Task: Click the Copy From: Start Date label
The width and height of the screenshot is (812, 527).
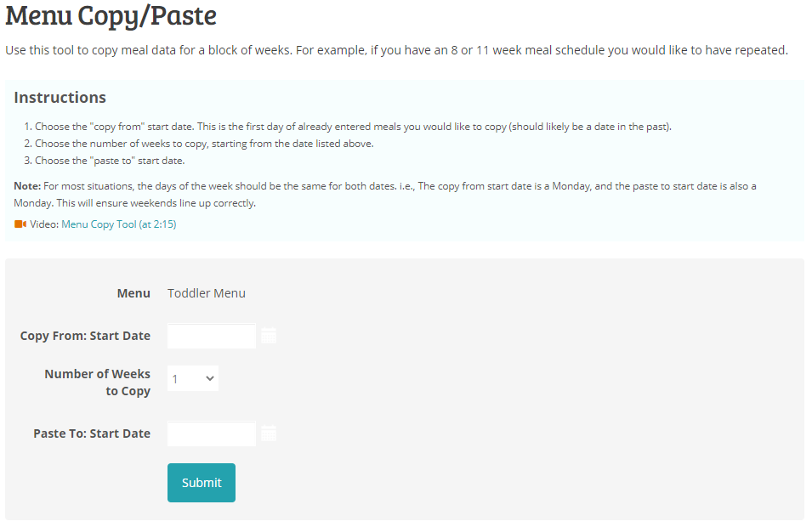Action: (85, 336)
